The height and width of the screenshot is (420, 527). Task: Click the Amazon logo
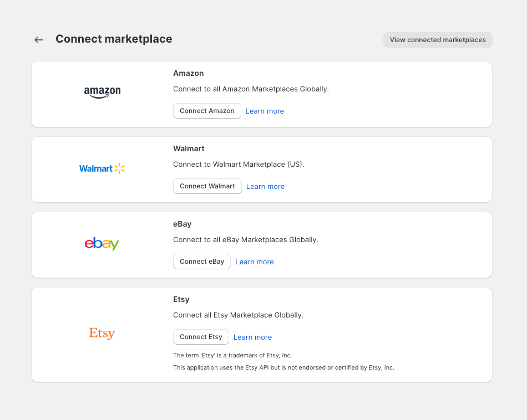point(102,93)
